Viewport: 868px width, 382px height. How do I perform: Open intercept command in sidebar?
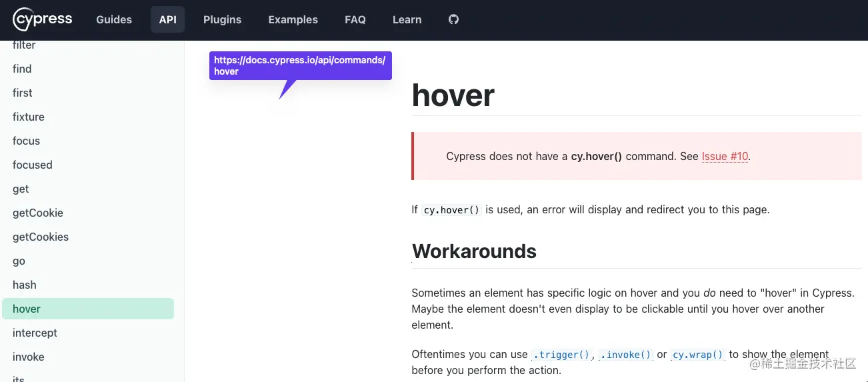35,333
